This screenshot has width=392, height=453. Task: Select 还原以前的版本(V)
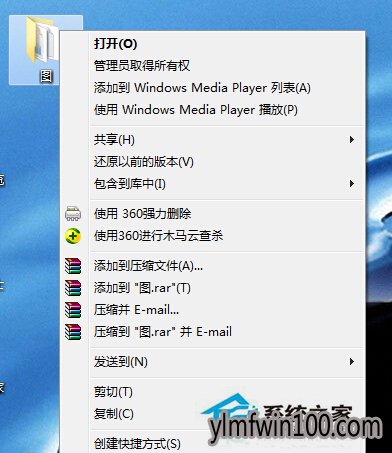[144, 162]
